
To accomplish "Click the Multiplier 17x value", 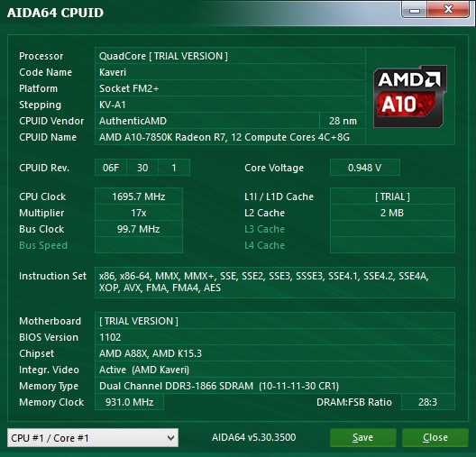I will click(139, 213).
